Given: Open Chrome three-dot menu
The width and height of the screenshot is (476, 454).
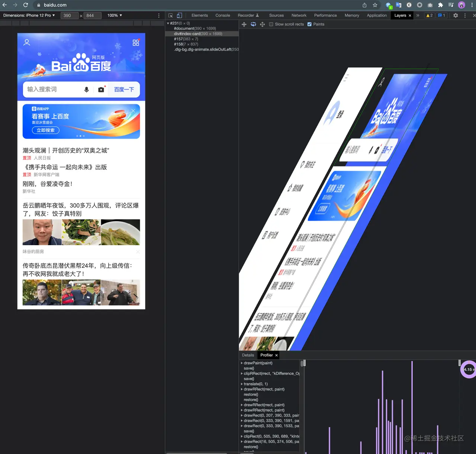Looking at the screenshot, I should pyautogui.click(x=472, y=5).
